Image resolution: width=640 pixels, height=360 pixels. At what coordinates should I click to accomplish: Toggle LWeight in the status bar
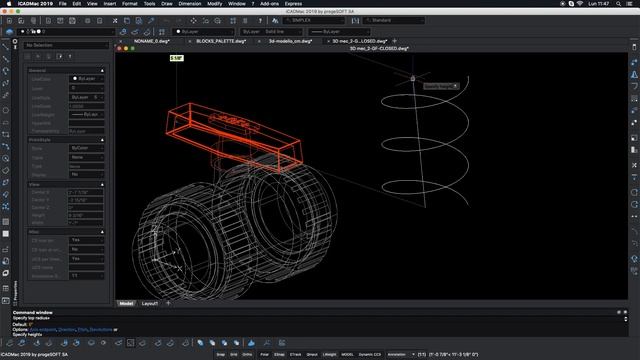point(329,354)
